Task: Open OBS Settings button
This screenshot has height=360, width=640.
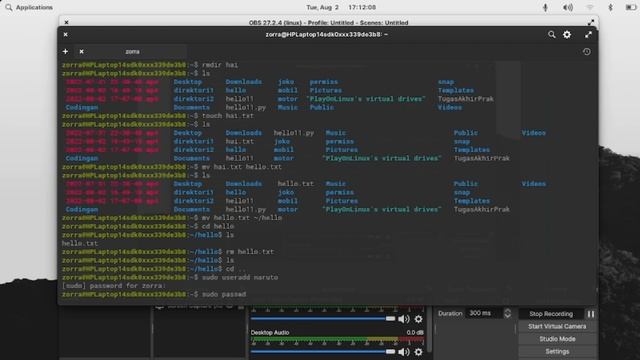Action: pyautogui.click(x=557, y=351)
